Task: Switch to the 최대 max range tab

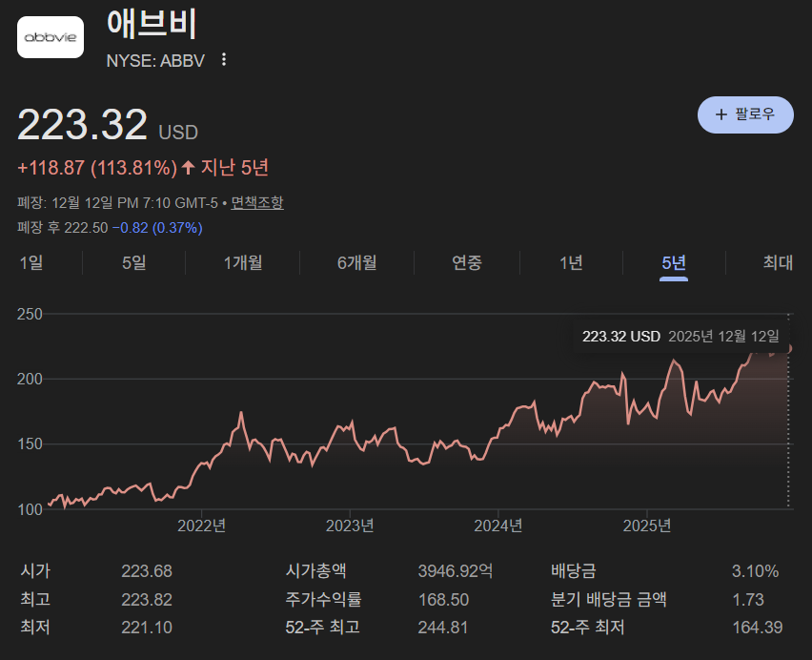Action: coord(778,262)
